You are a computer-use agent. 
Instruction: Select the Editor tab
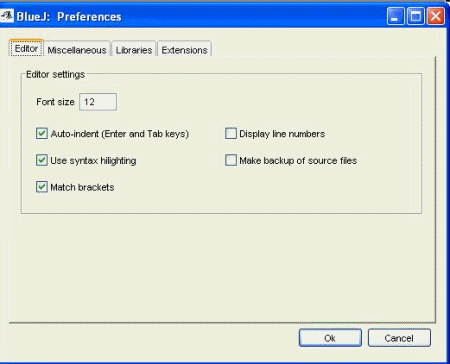pyautogui.click(x=26, y=48)
